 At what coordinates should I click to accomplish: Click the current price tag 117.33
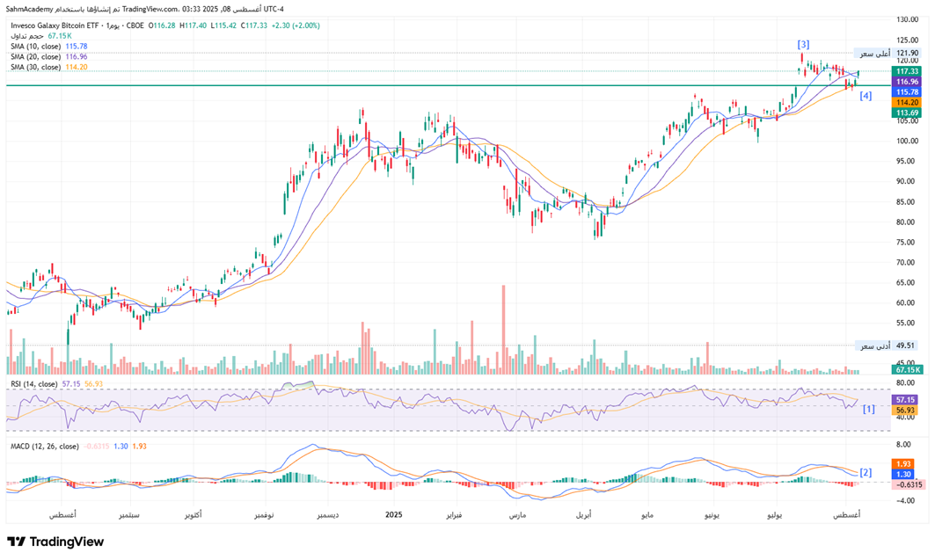(x=905, y=70)
